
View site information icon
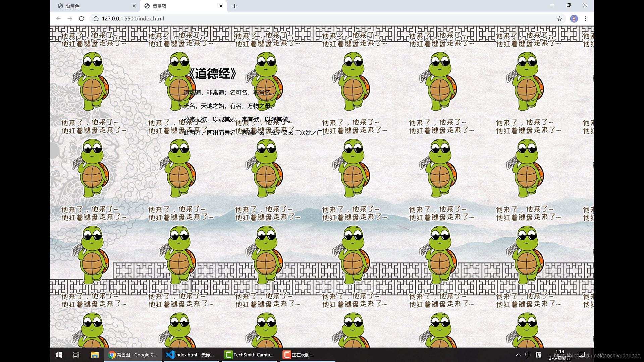96,19
